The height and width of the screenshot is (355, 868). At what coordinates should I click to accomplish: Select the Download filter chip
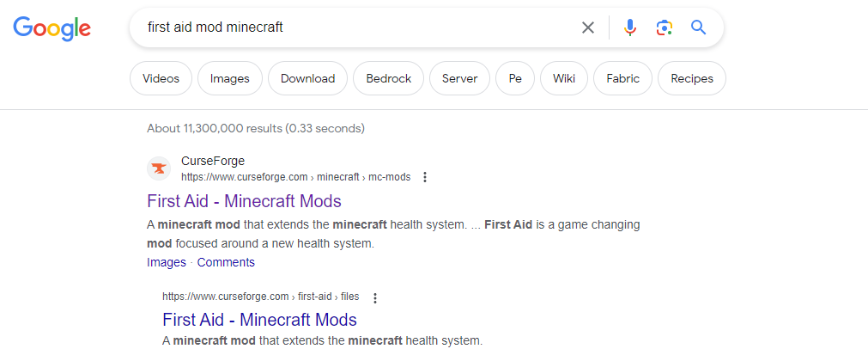(307, 78)
